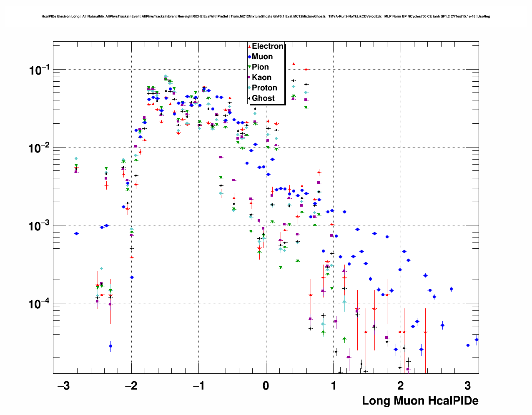
Task: Select the Pion label in the legend
Action: (260, 67)
